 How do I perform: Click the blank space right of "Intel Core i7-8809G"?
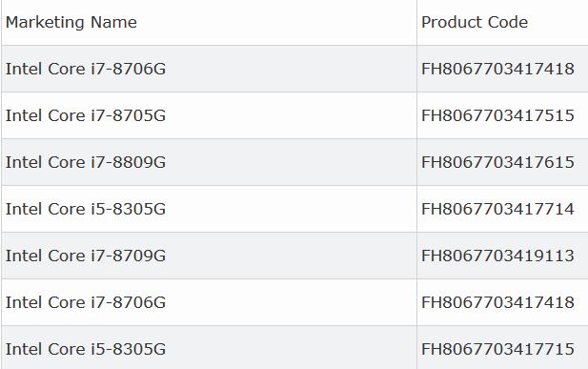pos(291,162)
